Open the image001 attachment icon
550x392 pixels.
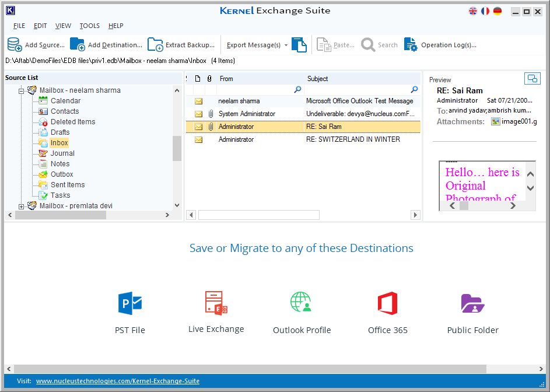click(496, 121)
